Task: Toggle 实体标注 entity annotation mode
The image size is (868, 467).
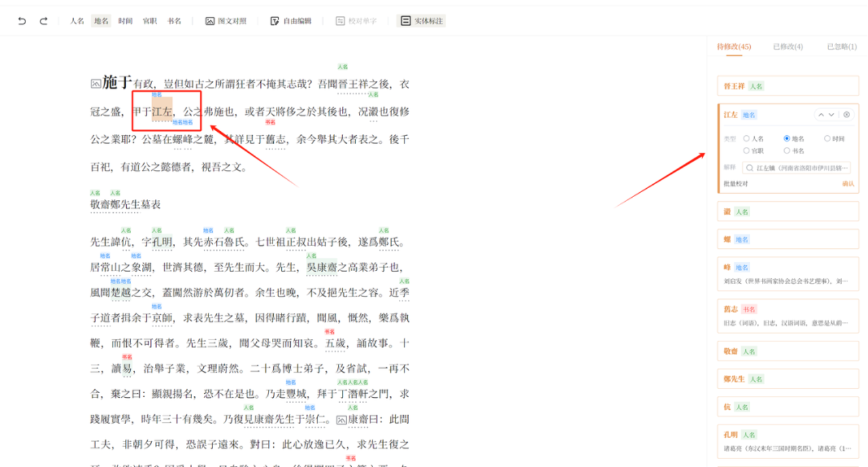Action: pos(422,21)
